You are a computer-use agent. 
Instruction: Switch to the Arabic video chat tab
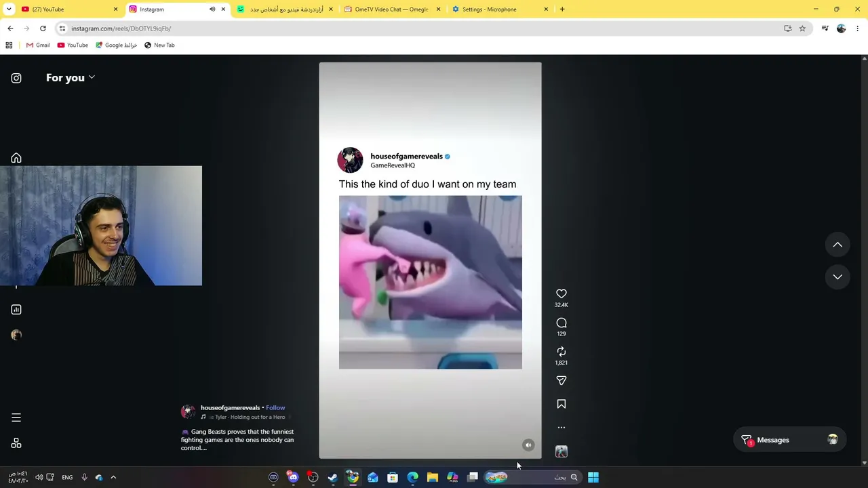point(285,9)
